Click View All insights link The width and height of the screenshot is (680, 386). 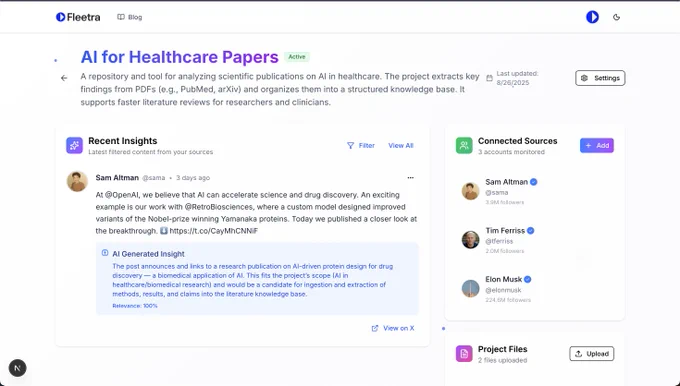[x=401, y=146]
